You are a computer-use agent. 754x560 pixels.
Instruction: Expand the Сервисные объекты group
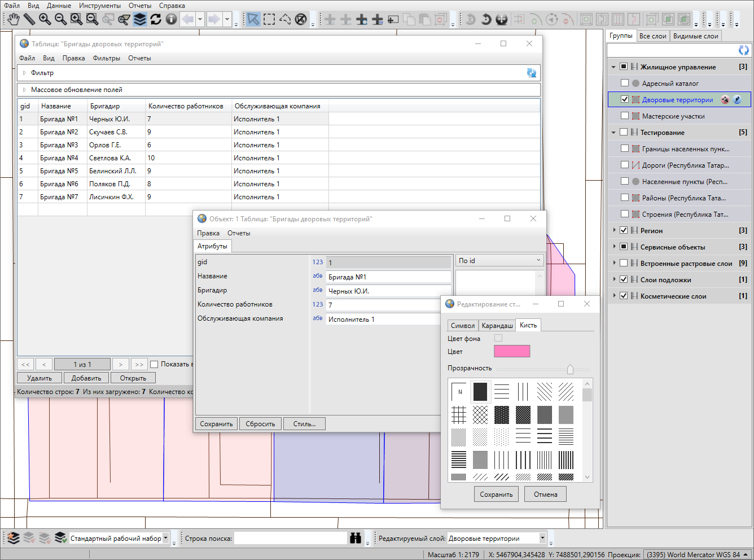615,247
